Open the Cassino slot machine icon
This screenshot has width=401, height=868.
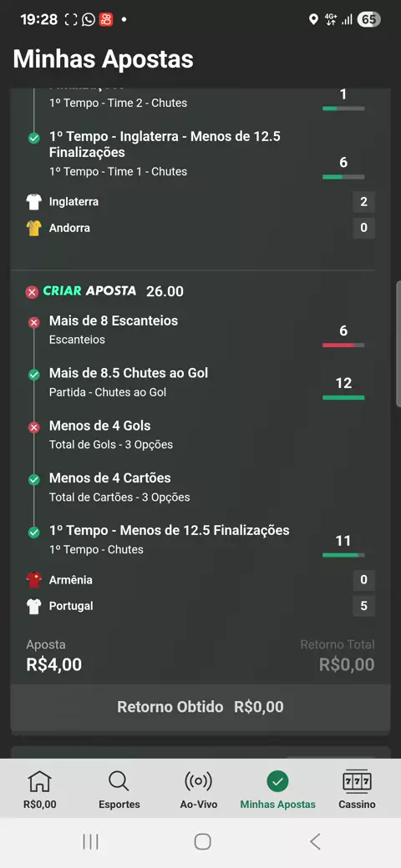357,781
